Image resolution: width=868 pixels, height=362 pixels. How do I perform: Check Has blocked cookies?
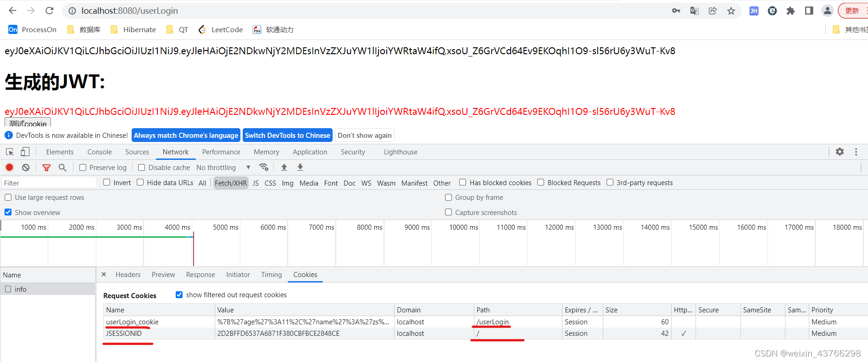(463, 182)
